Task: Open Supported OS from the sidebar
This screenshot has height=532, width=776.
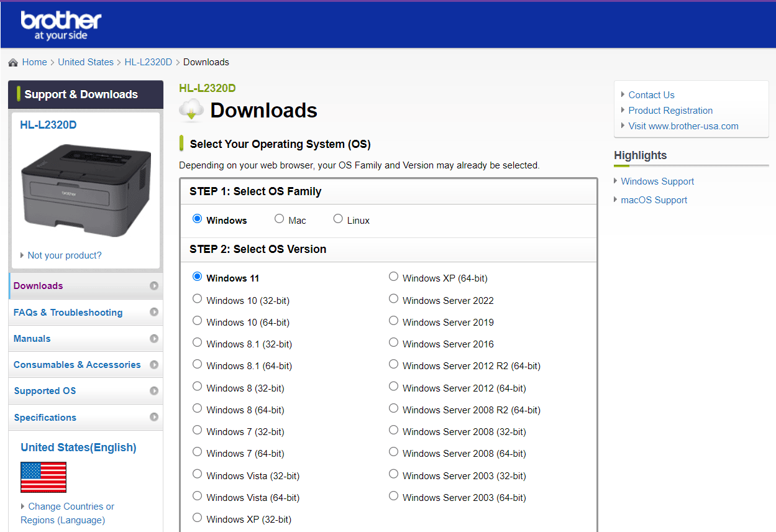Action: pyautogui.click(x=45, y=391)
